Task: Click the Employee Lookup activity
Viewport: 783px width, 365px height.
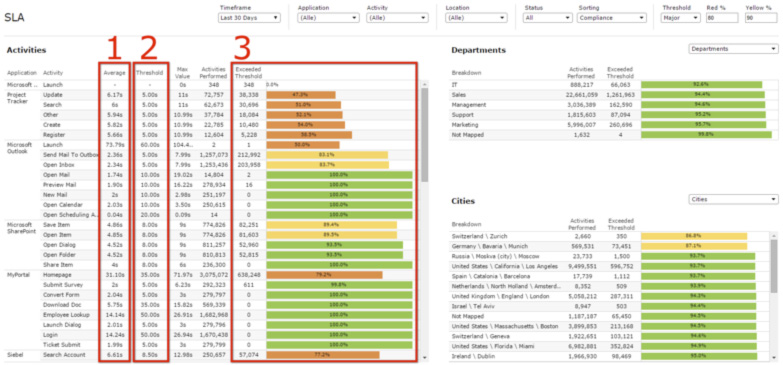Action: (66, 315)
